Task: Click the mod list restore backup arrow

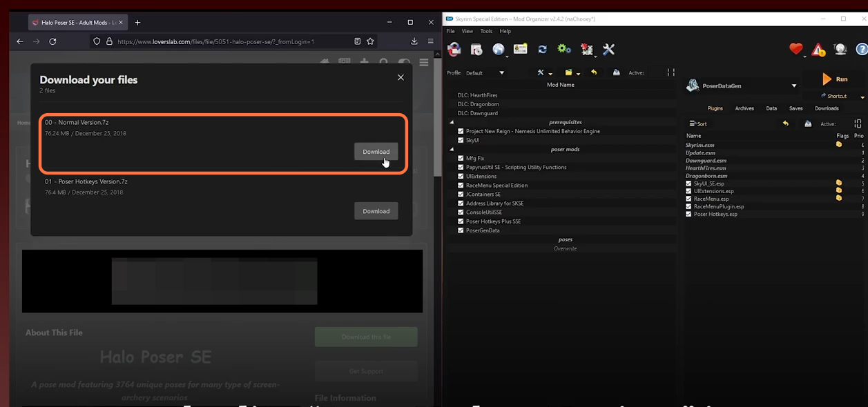Action: coord(594,72)
